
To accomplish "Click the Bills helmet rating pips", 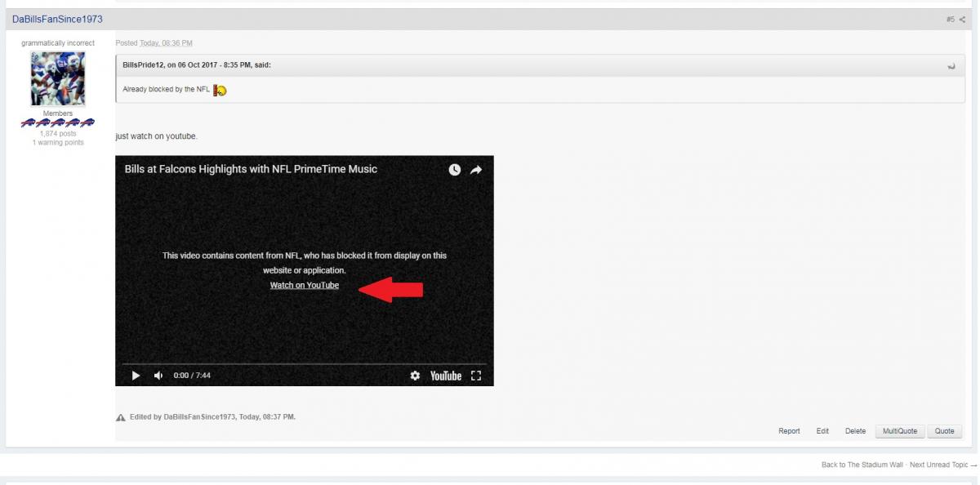I will pos(58,122).
